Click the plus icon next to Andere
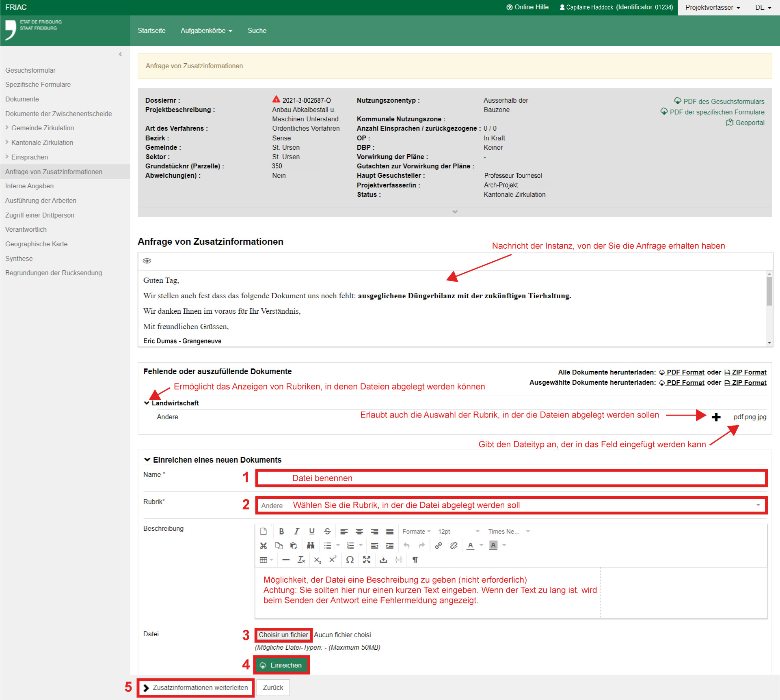 click(716, 417)
